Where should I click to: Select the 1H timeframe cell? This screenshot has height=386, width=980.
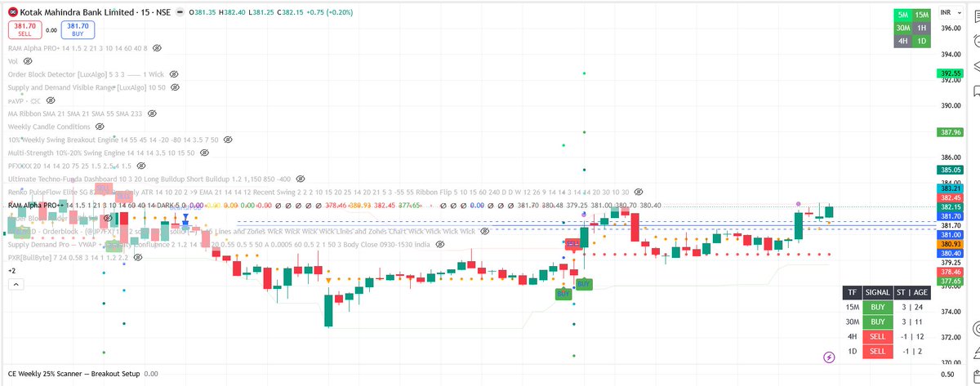click(x=922, y=28)
